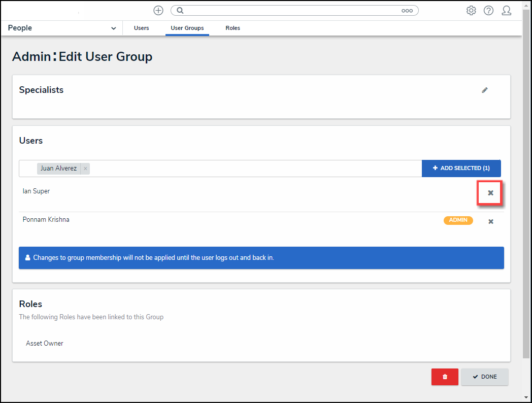
Task: Click the plus create new icon
Action: (158, 10)
